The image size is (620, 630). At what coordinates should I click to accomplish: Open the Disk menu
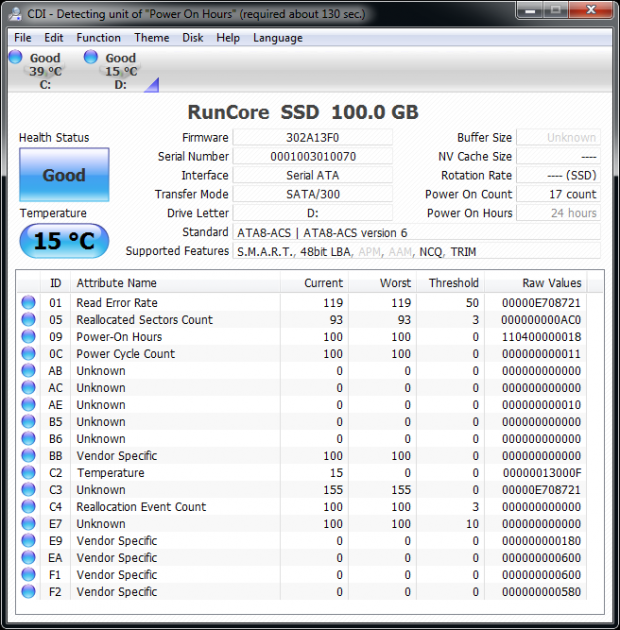tap(192, 38)
